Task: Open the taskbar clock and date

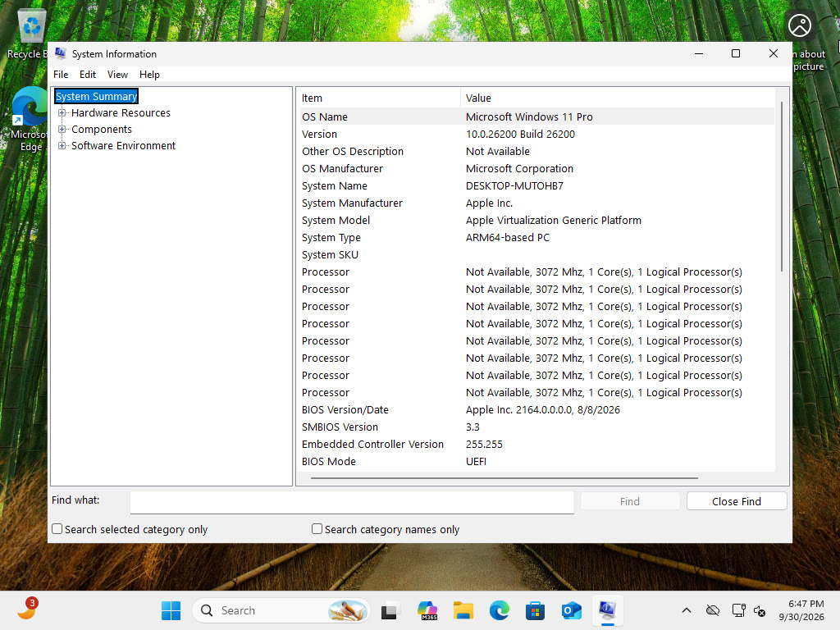Action: tap(801, 610)
